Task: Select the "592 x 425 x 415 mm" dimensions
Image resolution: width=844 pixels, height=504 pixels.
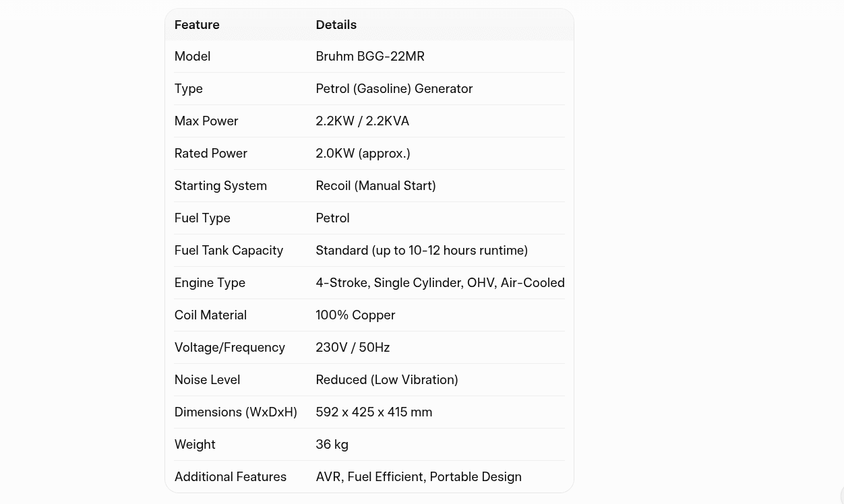Action: (x=373, y=412)
